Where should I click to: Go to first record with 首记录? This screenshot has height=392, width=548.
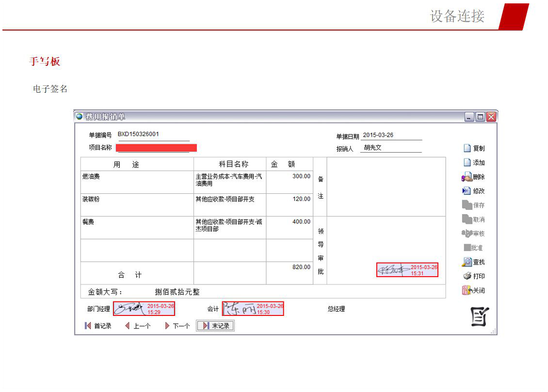tap(98, 326)
